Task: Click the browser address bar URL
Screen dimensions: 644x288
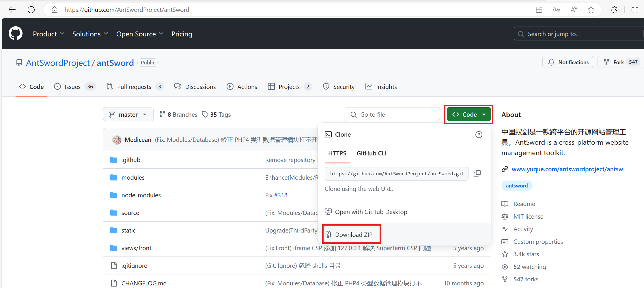Action: 127,10
